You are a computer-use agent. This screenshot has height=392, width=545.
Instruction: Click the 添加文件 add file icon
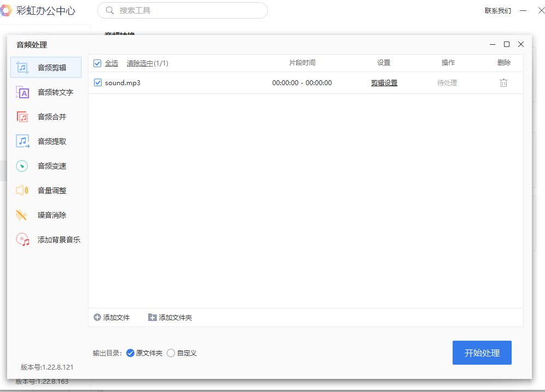pyautogui.click(x=98, y=317)
